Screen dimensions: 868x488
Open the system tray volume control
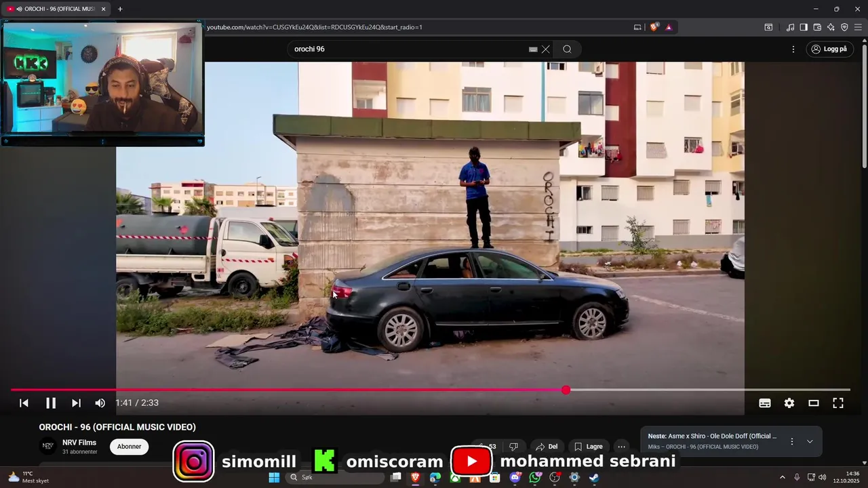[823, 477]
